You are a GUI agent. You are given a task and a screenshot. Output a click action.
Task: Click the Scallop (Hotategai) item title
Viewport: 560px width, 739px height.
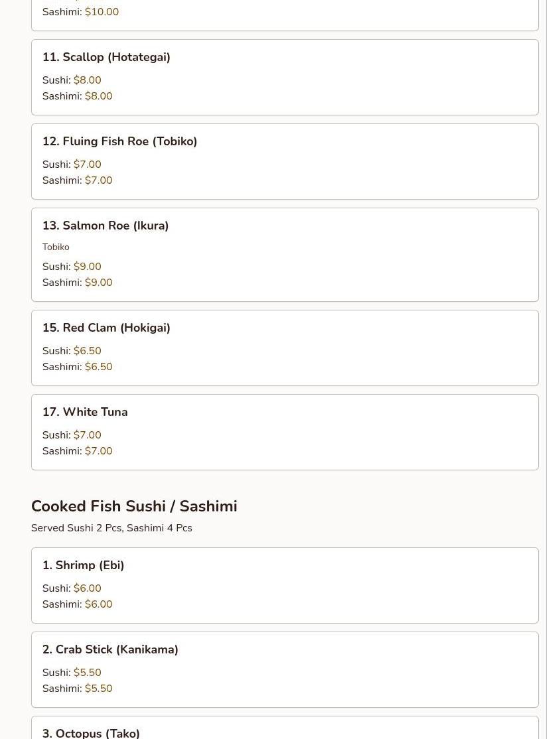point(106,57)
